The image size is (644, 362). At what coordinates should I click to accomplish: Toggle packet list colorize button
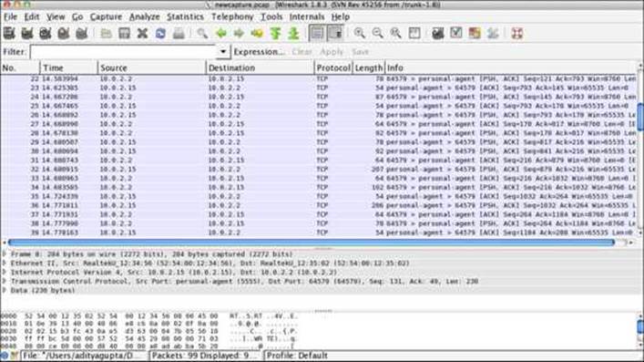(317, 34)
